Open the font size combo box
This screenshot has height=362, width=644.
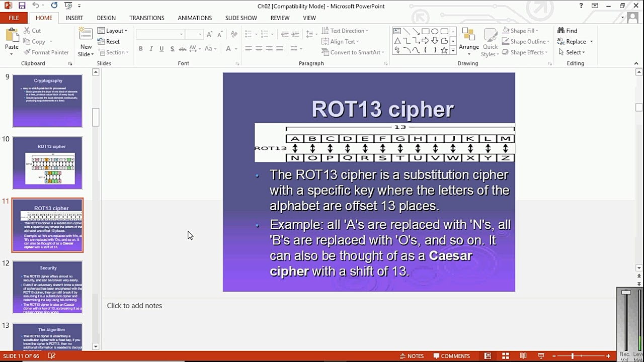pos(194,34)
